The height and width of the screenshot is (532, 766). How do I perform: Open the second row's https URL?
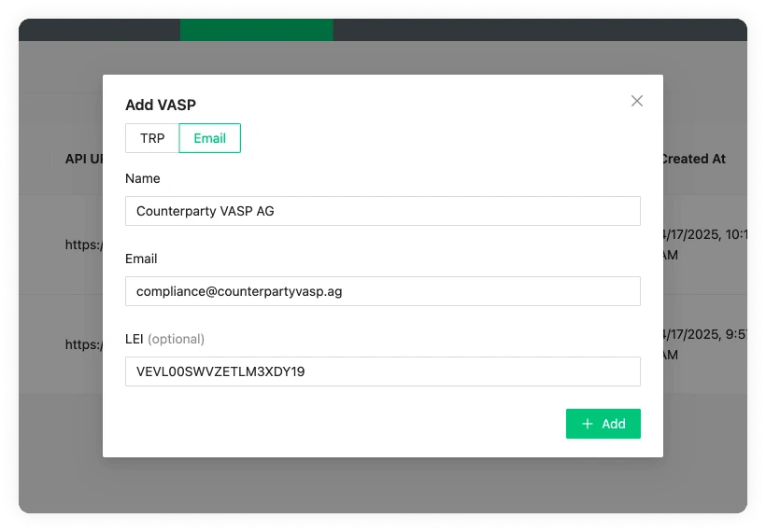[83, 344]
